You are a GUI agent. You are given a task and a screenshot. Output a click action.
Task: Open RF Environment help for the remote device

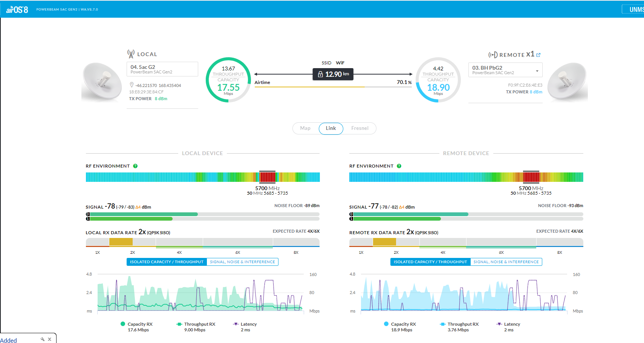click(399, 166)
